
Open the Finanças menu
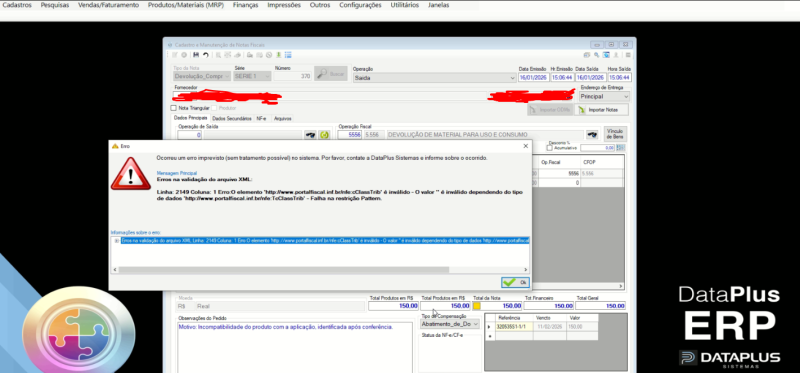245,5
